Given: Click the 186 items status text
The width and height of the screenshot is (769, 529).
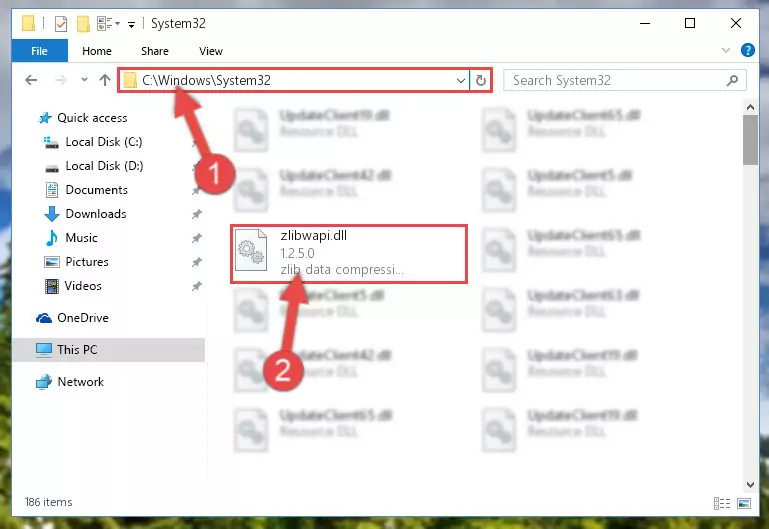Looking at the screenshot, I should (x=48, y=502).
